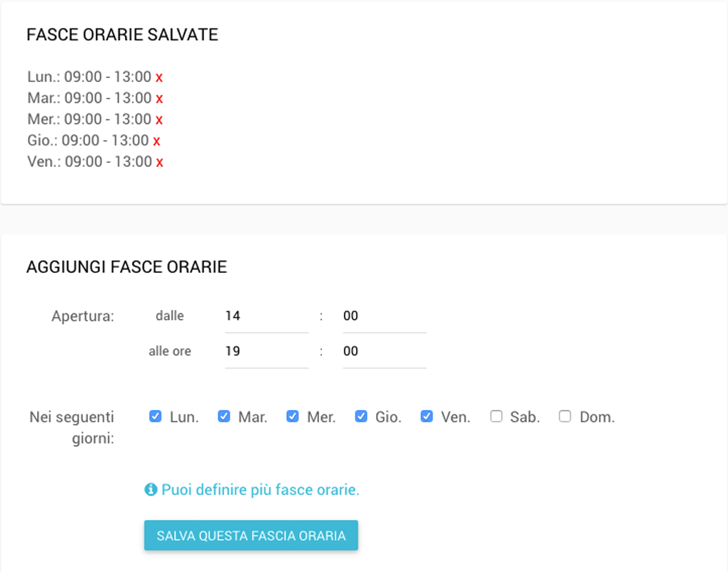This screenshot has width=728, height=572.
Task: Deselect the Ven. checkbox
Action: [x=427, y=416]
